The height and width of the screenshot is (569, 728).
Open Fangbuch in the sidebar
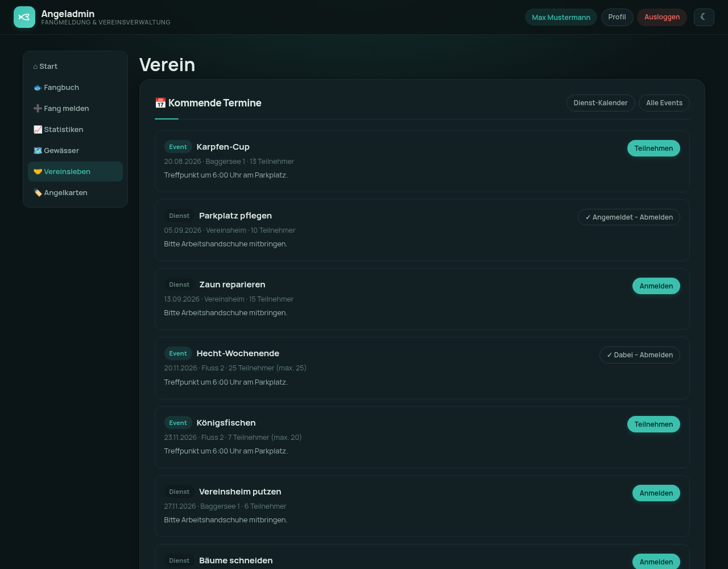(x=75, y=88)
